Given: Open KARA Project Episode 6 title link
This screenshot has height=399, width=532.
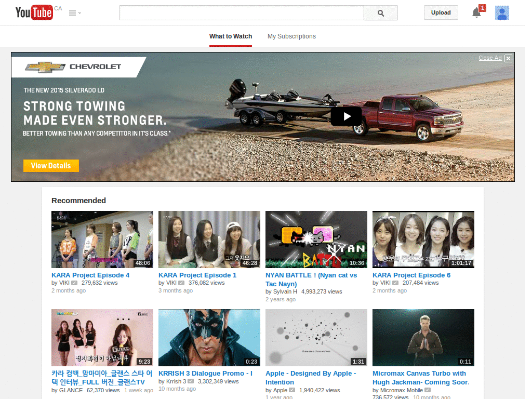Looking at the screenshot, I should pos(411,275).
